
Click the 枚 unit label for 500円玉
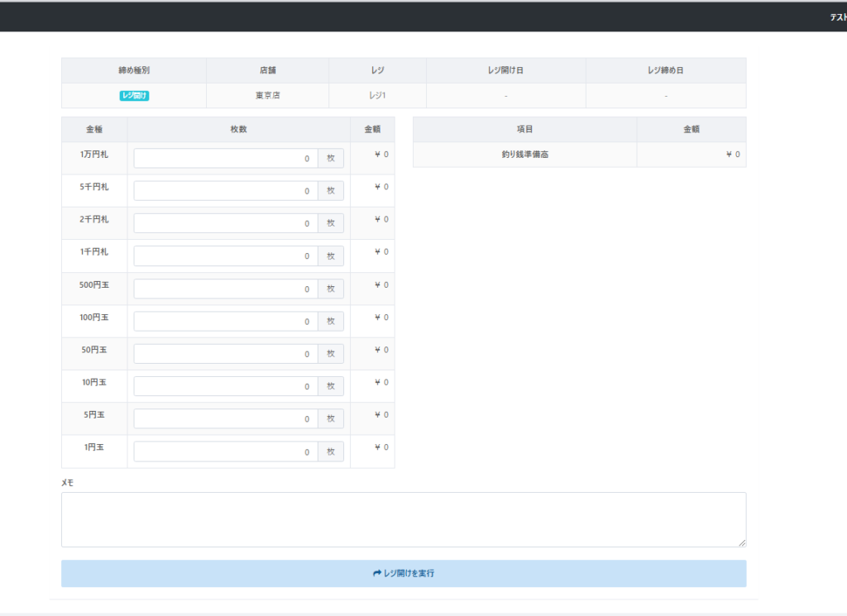(x=331, y=289)
